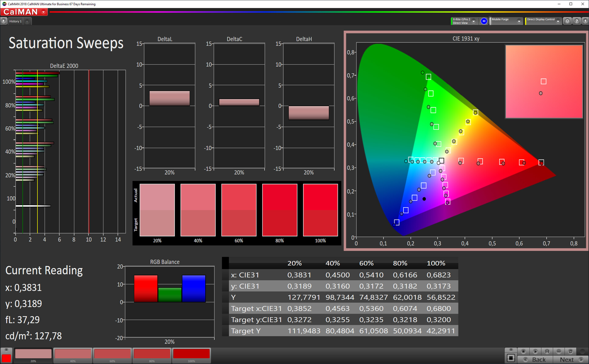
Task: Open the settings gear icon
Action: [567, 21]
